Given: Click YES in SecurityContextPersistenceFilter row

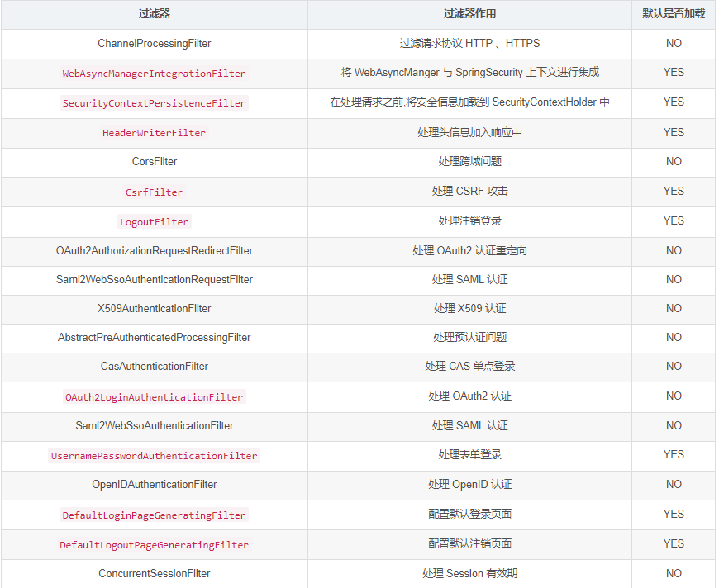Looking at the screenshot, I should 674,102.
